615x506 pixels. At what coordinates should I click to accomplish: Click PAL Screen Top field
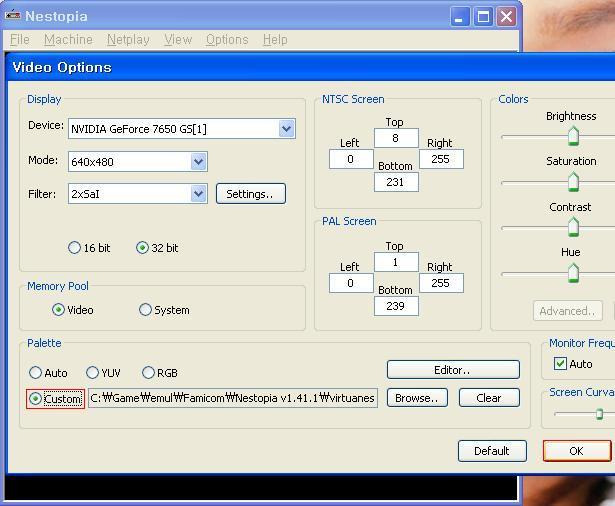[396, 262]
